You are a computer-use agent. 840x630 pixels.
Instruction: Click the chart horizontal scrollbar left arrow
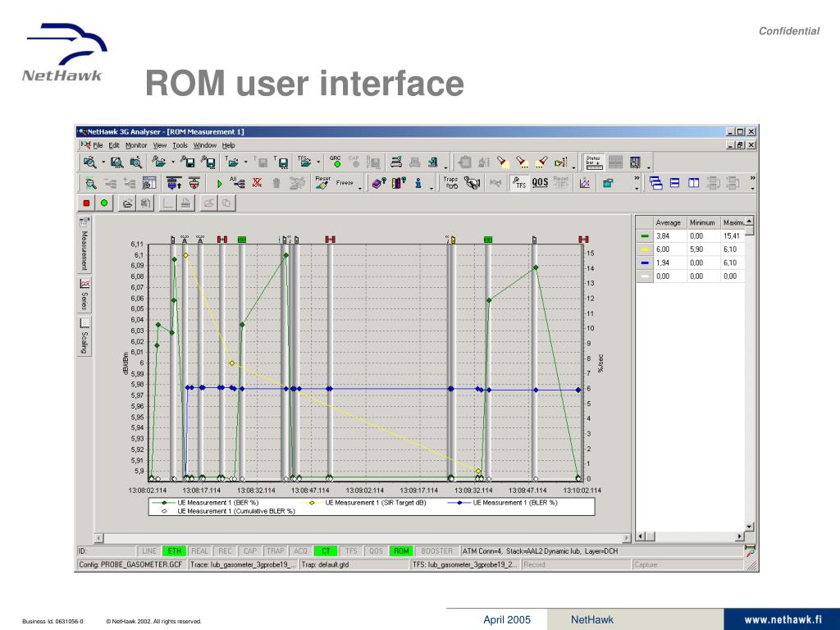click(x=99, y=538)
